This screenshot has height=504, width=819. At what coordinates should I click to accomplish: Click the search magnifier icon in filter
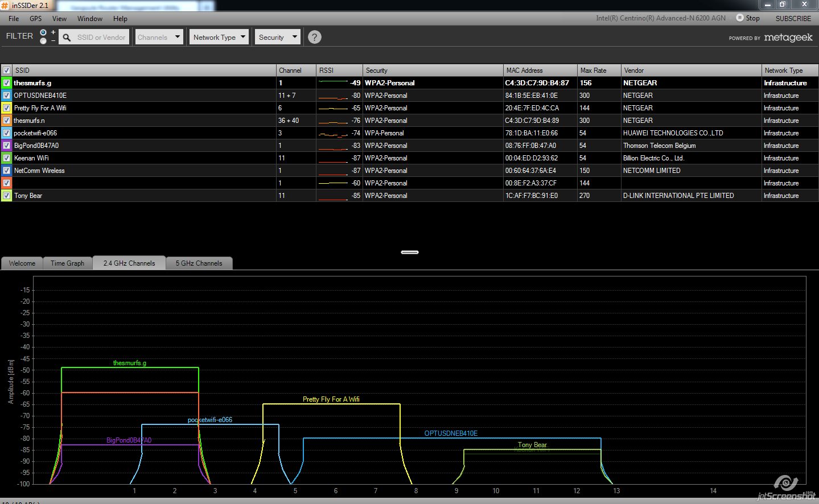tap(67, 38)
